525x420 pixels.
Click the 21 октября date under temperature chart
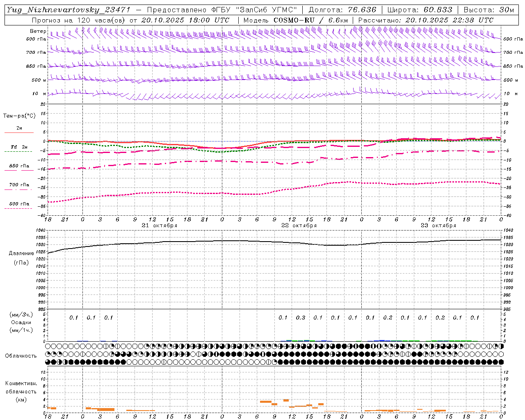(x=159, y=226)
